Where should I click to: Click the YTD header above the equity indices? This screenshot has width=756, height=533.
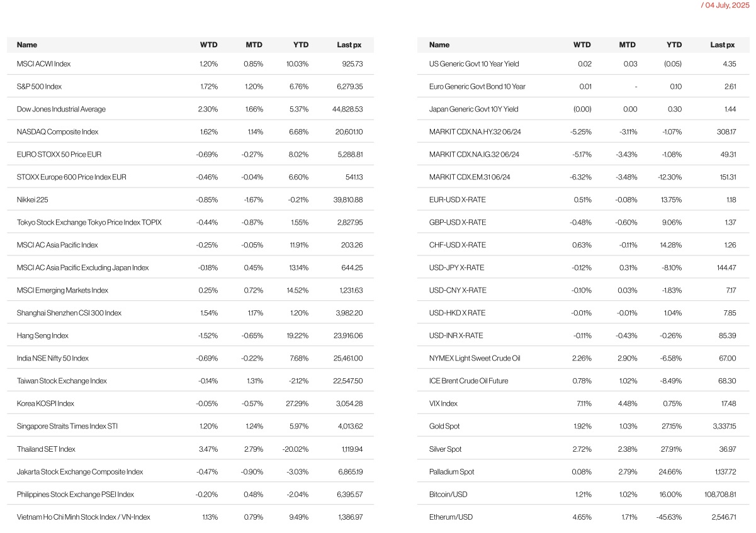[301, 45]
